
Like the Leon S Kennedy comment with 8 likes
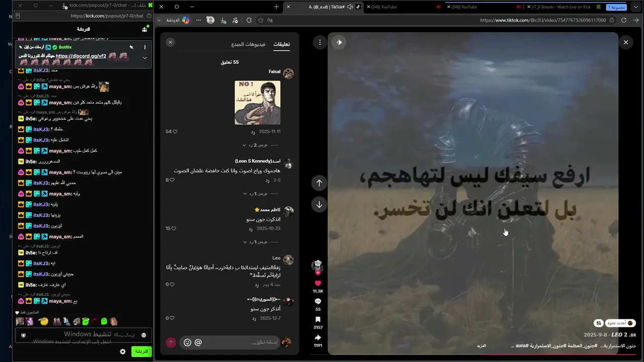click(172, 180)
